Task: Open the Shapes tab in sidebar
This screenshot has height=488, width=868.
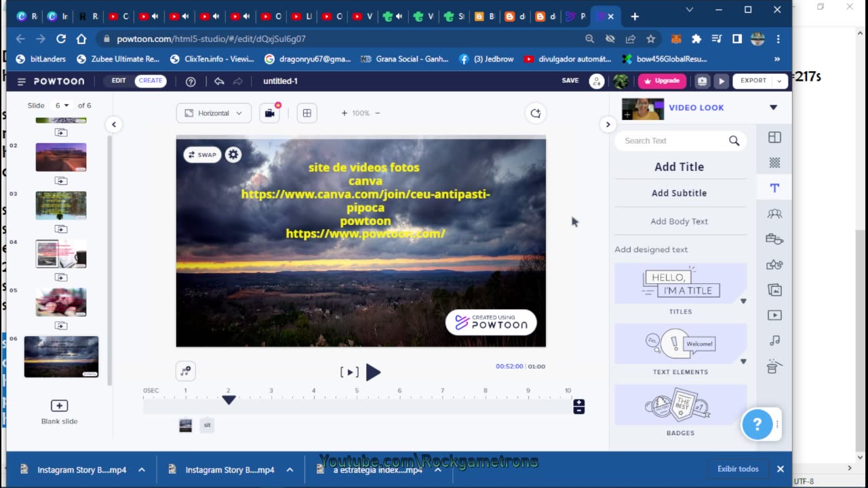Action: click(774, 264)
